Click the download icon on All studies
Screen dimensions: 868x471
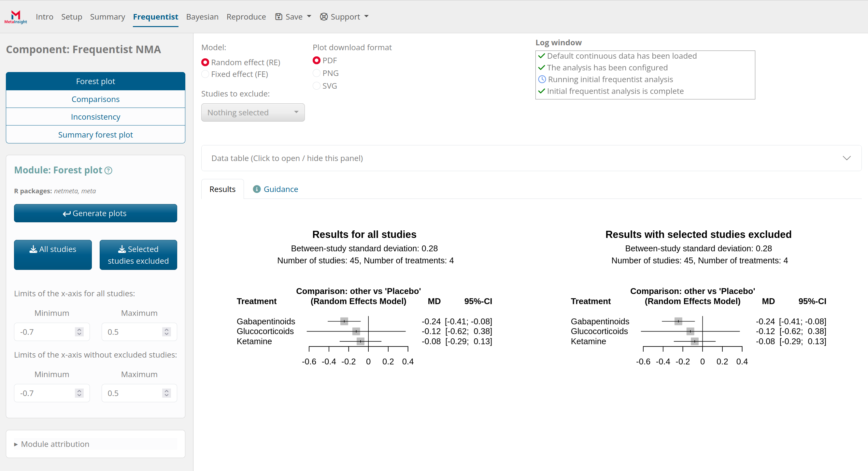pyautogui.click(x=33, y=249)
